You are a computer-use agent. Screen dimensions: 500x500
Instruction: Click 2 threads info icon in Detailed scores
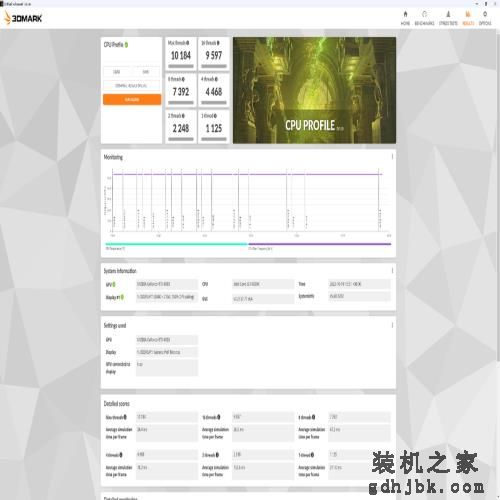pyautogui.click(x=217, y=455)
